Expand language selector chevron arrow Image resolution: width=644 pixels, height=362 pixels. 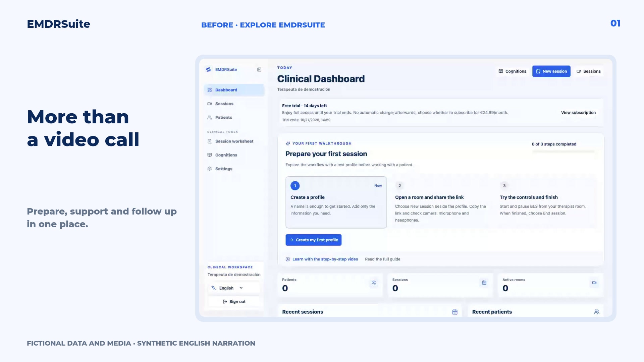(x=241, y=288)
